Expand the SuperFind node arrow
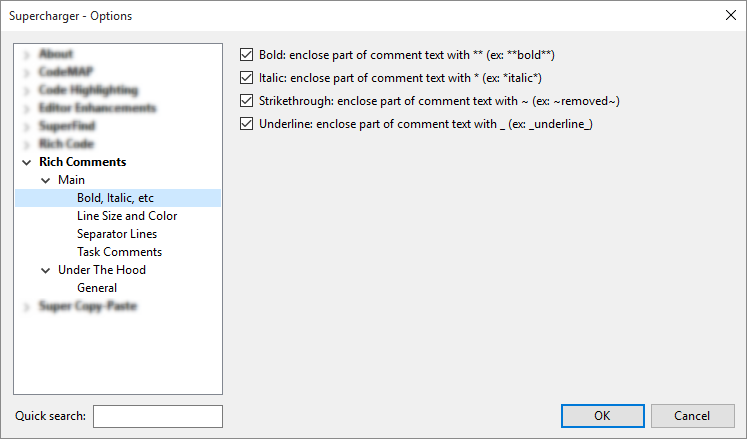 pyautogui.click(x=27, y=127)
